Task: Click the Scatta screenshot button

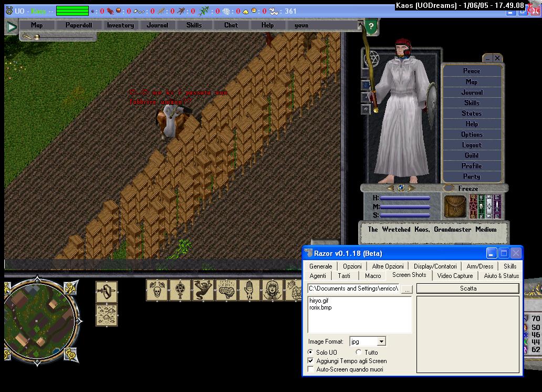Action: (468, 288)
